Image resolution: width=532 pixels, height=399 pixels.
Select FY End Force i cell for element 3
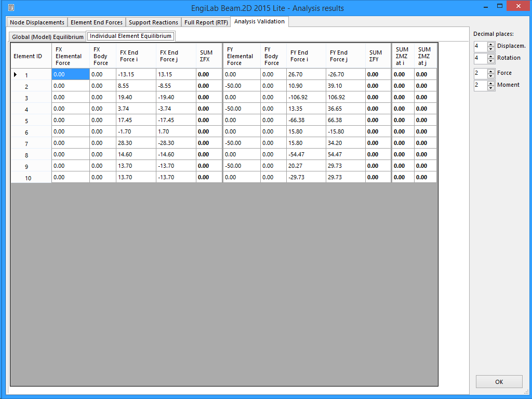(307, 98)
